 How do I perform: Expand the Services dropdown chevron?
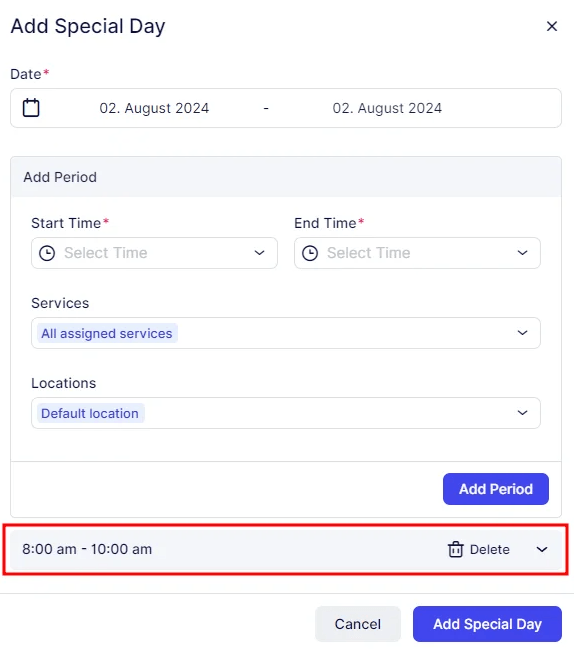522,333
